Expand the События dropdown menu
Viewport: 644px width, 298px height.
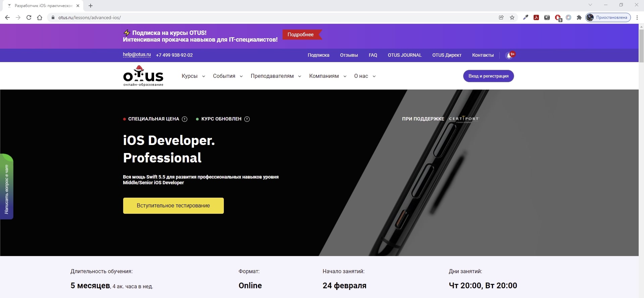tap(228, 76)
